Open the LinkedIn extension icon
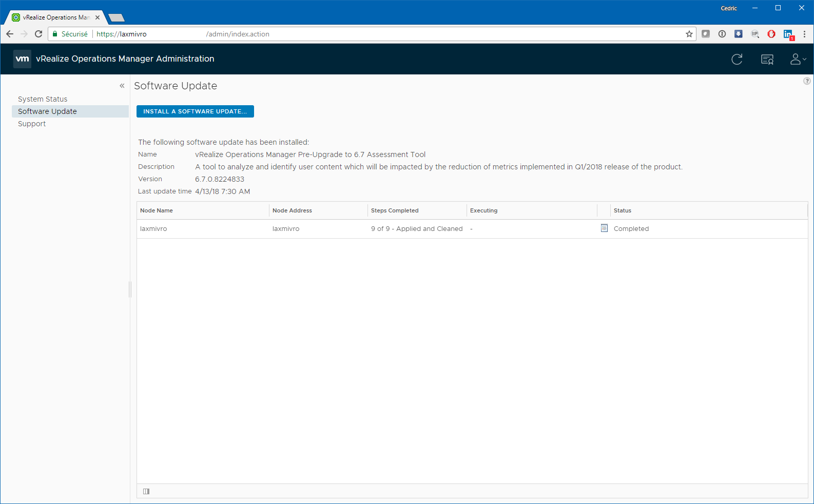The width and height of the screenshot is (814, 504). [x=788, y=34]
